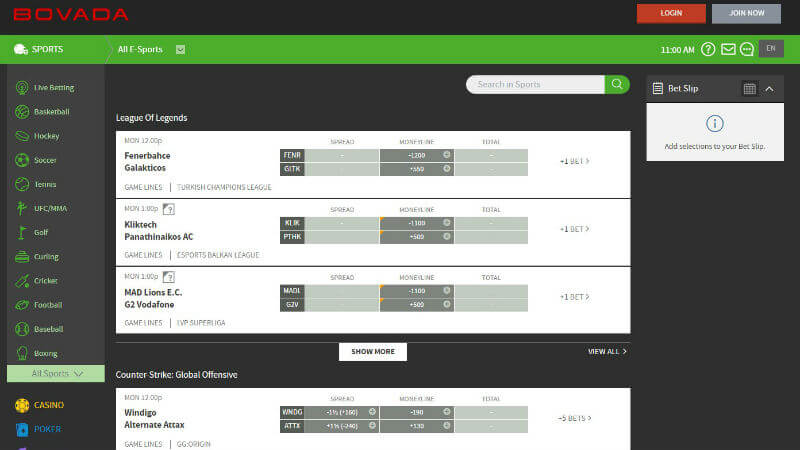Select Game Lines under Windigo match
The height and width of the screenshot is (450, 800).
[143, 444]
